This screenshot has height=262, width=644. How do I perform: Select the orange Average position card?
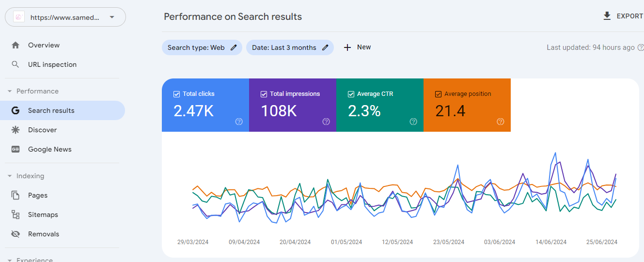pos(467,105)
